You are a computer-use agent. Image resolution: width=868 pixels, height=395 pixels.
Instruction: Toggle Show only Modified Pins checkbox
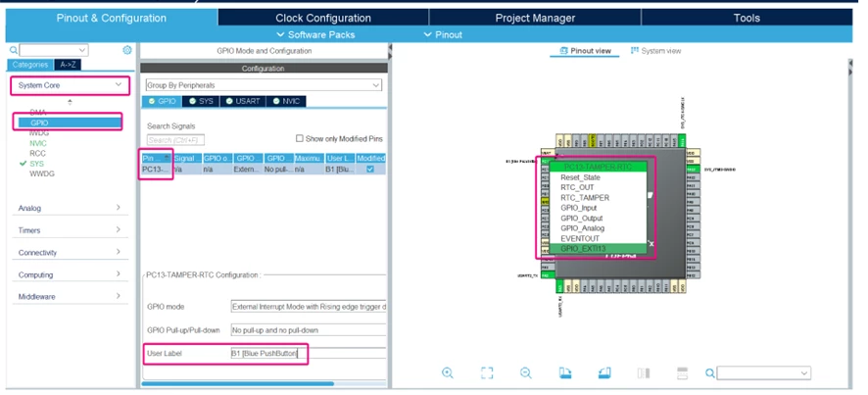(x=300, y=138)
